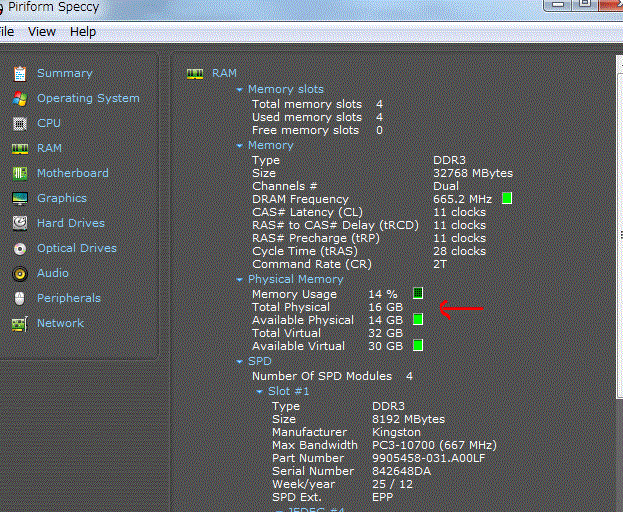Screen dimensions: 623x512
Task: Click the Total Physical 16 GB value
Action: point(385,307)
